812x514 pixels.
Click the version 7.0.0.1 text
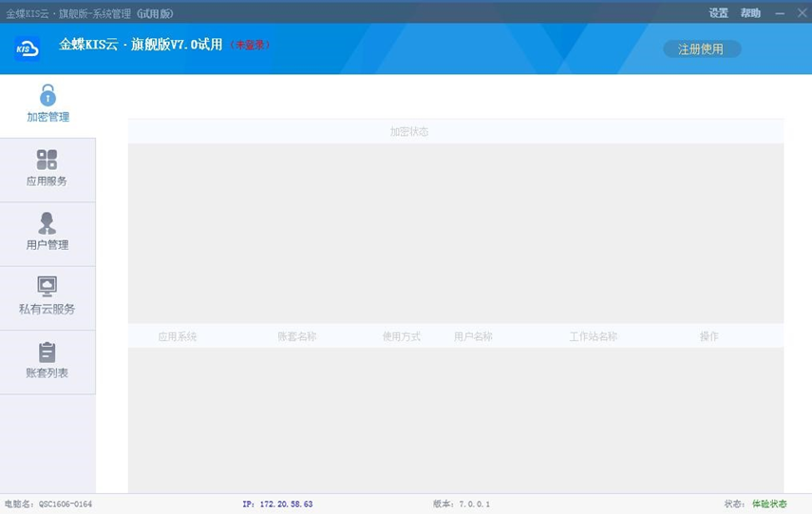click(474, 504)
